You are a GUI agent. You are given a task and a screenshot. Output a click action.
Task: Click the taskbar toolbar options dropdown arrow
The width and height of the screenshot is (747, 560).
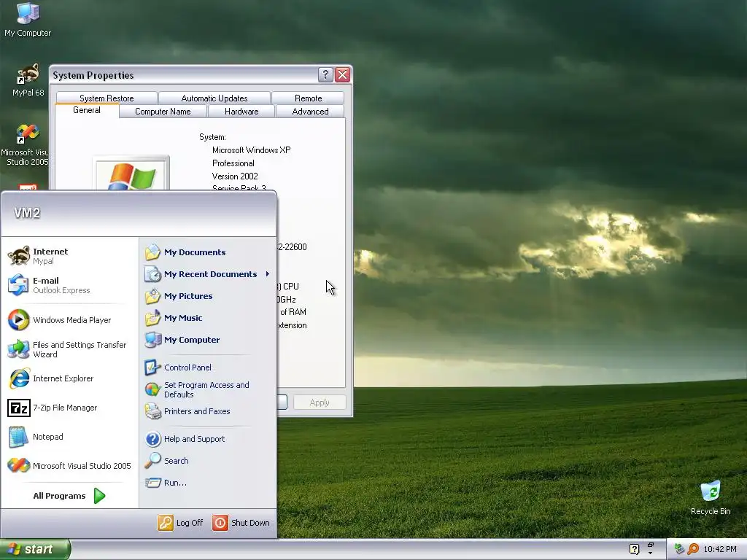[650, 553]
